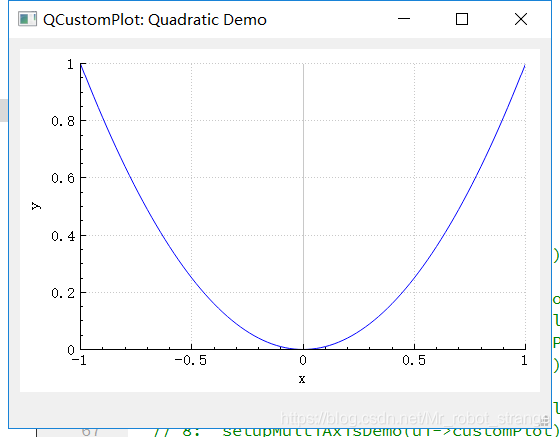
Task: Click the x-axis title 'x'
Action: click(x=302, y=379)
